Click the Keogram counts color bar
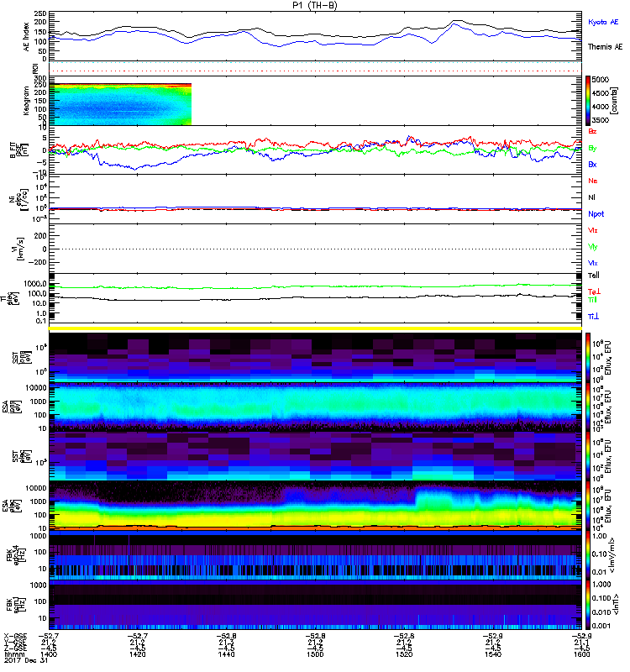Image resolution: width=630 pixels, height=672 pixels. 590,101
